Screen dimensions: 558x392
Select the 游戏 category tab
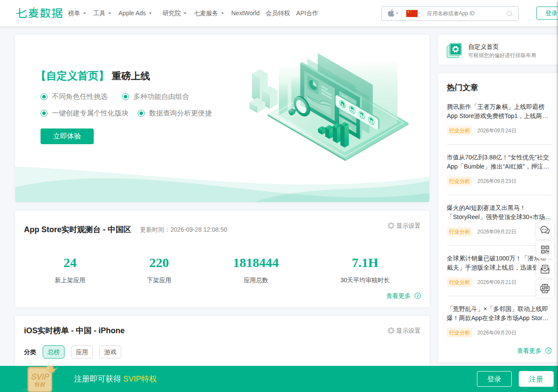[x=110, y=352]
